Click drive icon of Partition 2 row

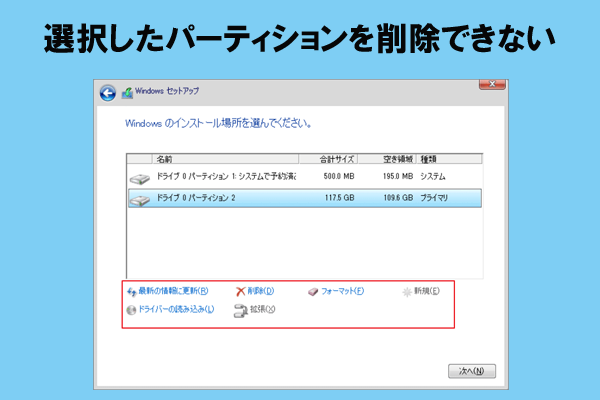[x=140, y=200]
